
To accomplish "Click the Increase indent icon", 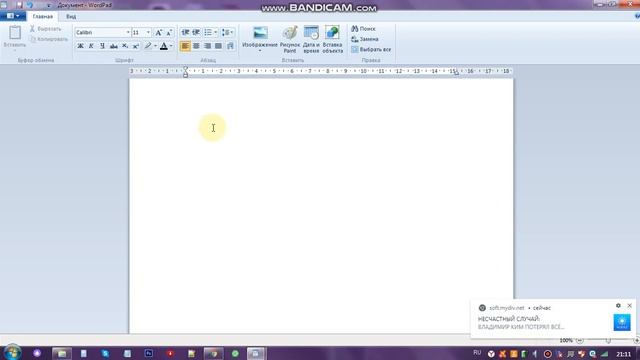I will click(196, 32).
